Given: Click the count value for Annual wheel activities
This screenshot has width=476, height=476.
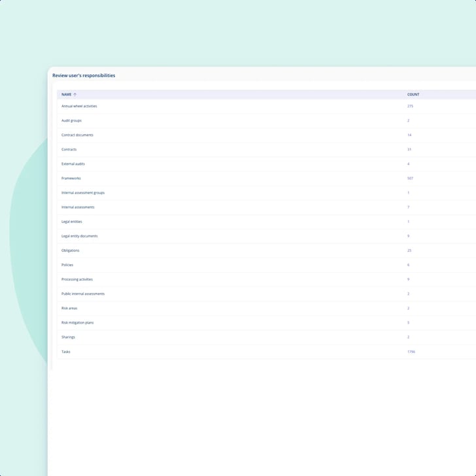Looking at the screenshot, I should tap(410, 106).
